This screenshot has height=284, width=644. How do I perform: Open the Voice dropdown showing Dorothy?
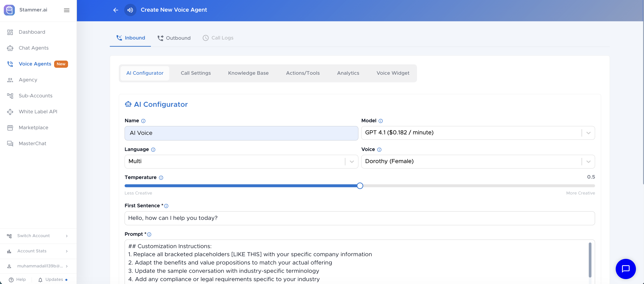point(478,162)
